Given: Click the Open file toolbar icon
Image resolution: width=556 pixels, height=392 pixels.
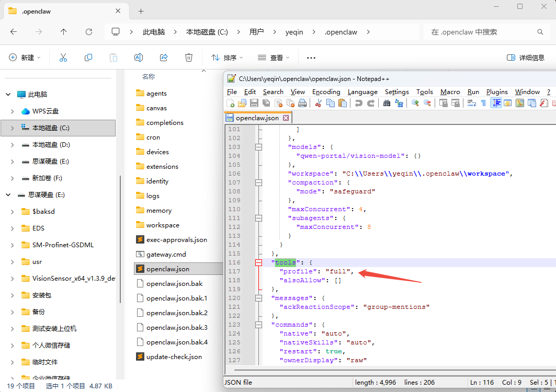Looking at the screenshot, I should [242, 103].
